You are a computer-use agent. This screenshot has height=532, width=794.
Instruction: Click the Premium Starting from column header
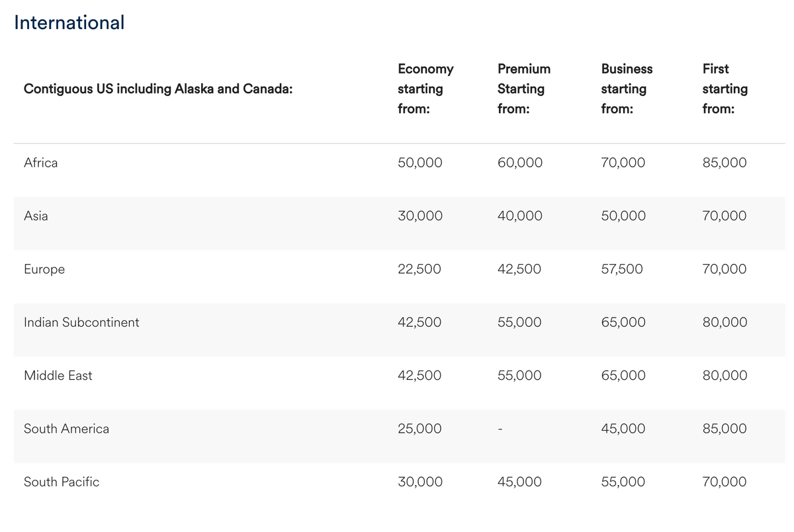523,89
